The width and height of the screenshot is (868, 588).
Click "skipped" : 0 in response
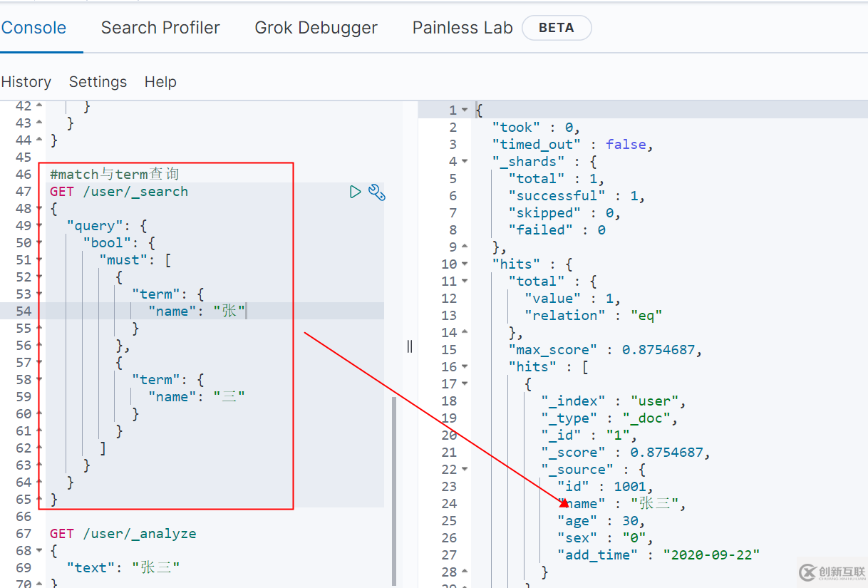(x=564, y=213)
